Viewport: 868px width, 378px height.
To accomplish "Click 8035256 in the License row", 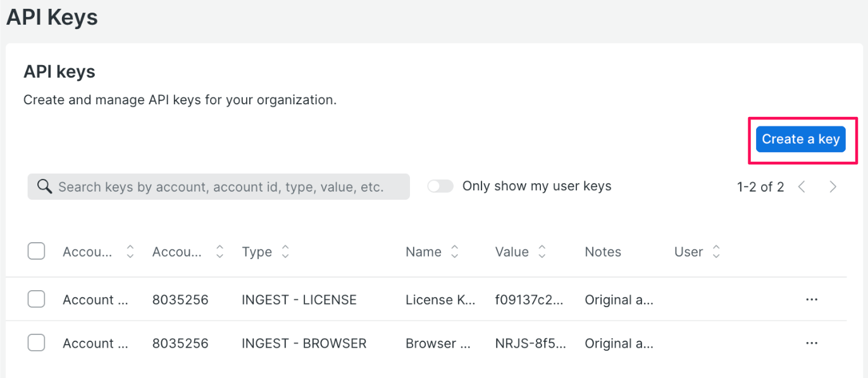I will coord(180,300).
